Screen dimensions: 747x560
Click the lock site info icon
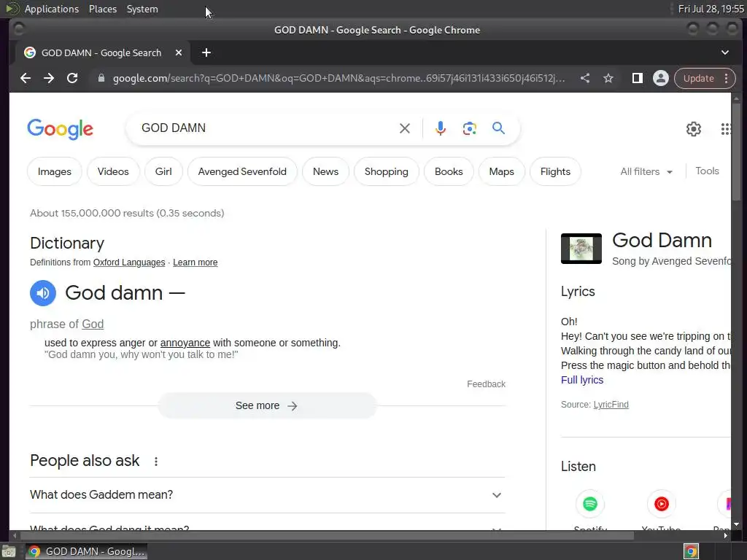[101, 78]
